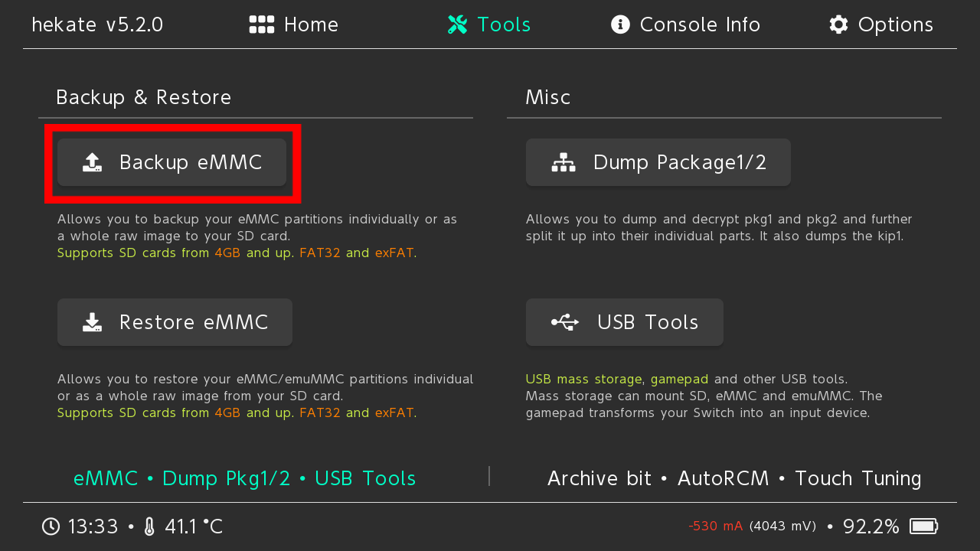
Task: Click the hekate v5.2.0 title
Action: click(x=97, y=24)
